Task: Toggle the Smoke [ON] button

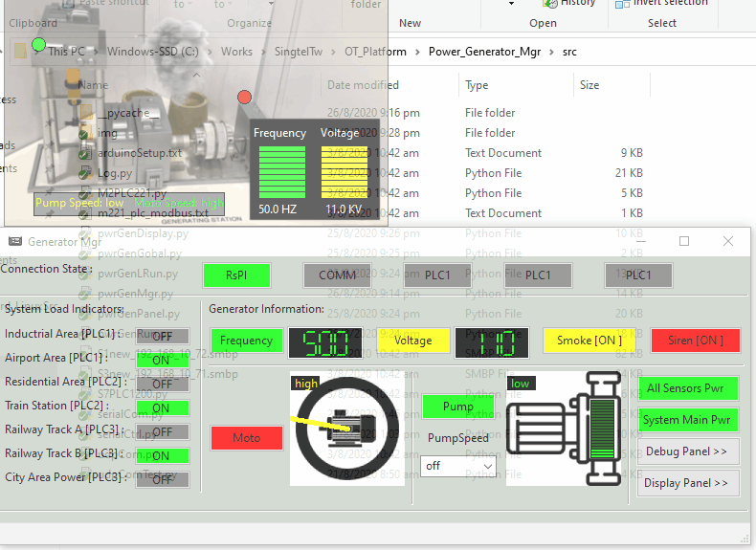Action: tap(589, 341)
